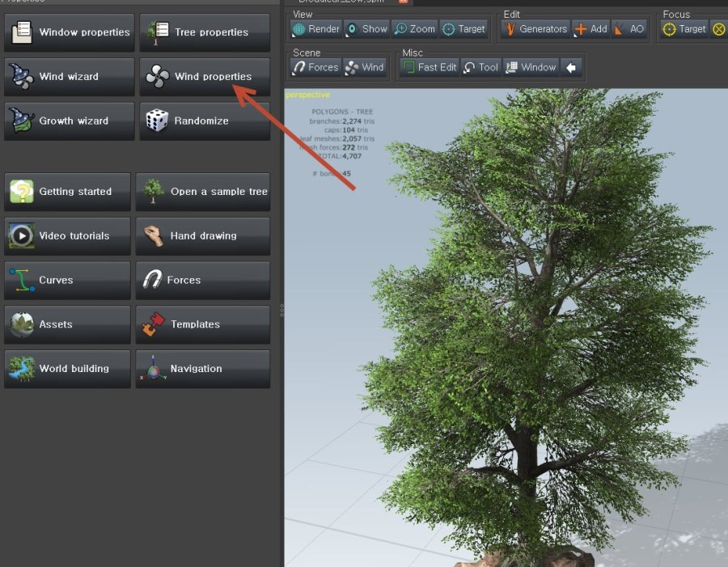Toggle Wind in the Scene toolbar
Image resolution: width=728 pixels, height=567 pixels.
pos(365,67)
